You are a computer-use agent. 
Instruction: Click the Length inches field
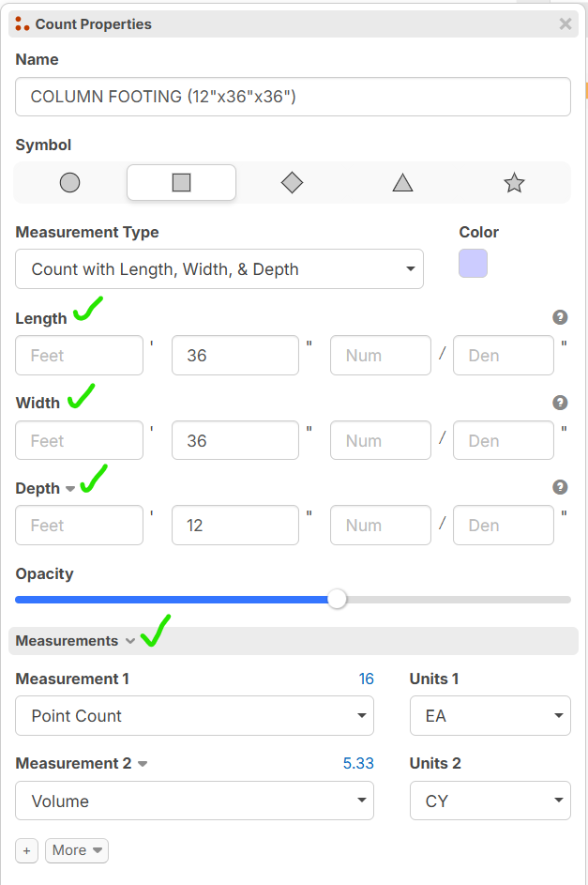coord(234,356)
